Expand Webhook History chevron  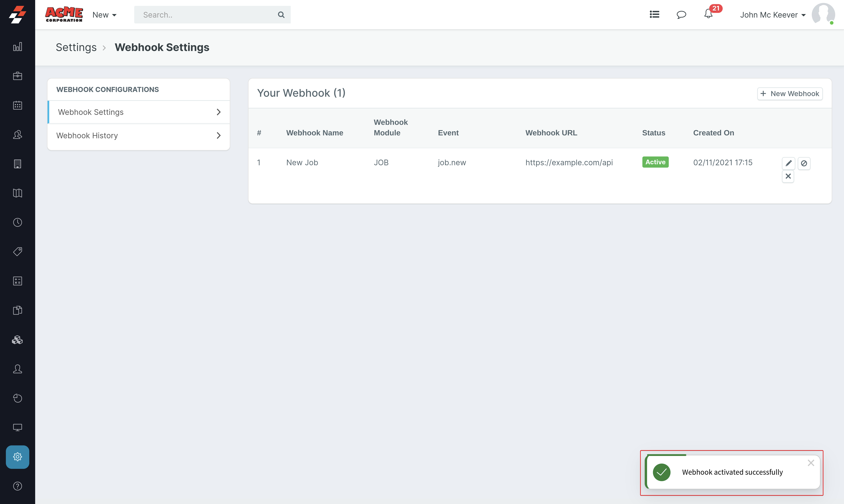coord(218,136)
